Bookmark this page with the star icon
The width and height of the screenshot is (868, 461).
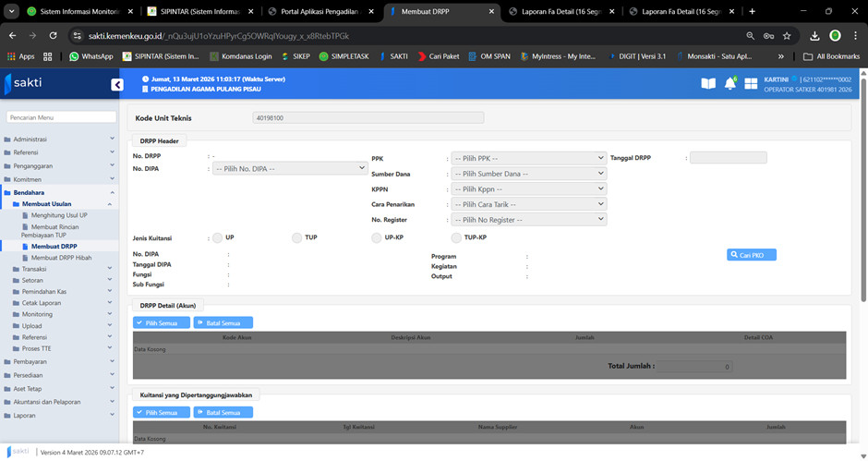(x=786, y=35)
